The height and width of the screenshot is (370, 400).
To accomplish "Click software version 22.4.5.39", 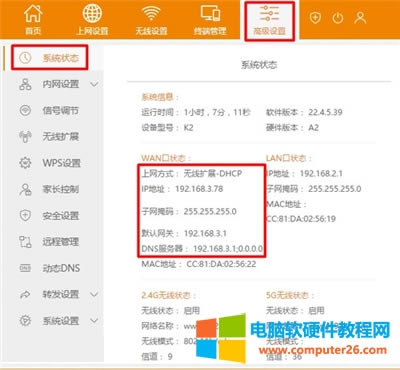I will 325,112.
